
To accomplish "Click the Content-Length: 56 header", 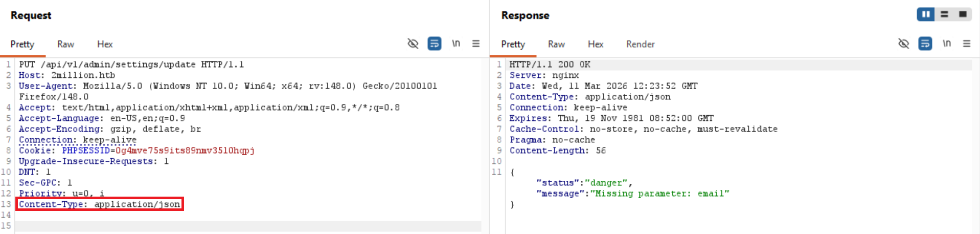I will coord(557,151).
